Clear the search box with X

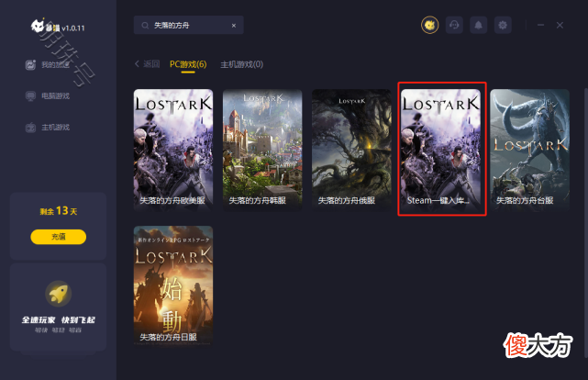(x=234, y=26)
